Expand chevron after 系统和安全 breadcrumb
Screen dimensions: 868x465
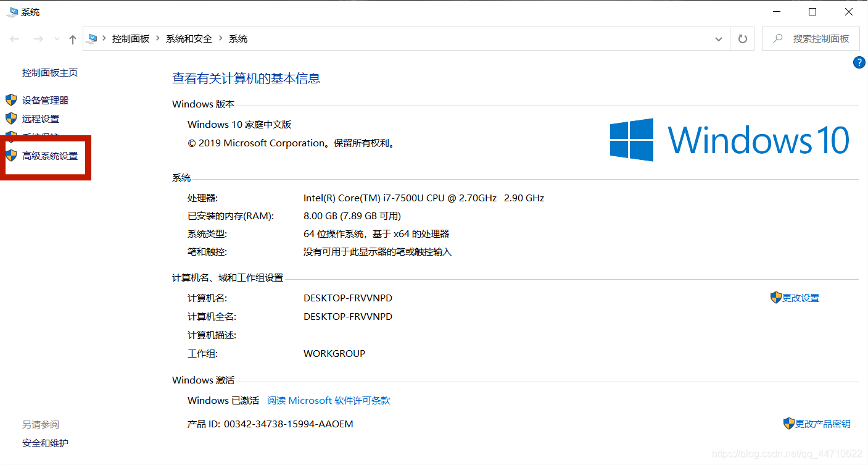tap(220, 38)
